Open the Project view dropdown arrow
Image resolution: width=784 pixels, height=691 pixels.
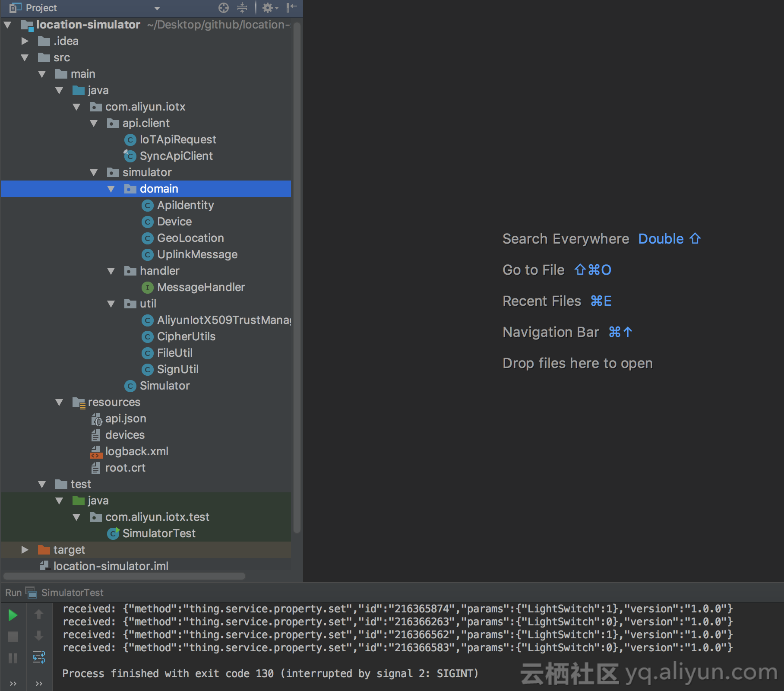click(x=157, y=8)
